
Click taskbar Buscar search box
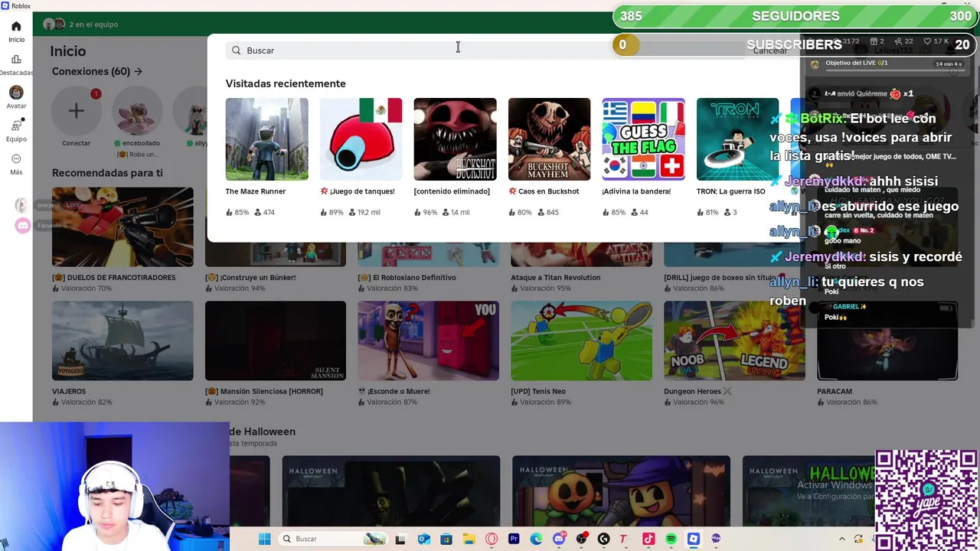coord(332,539)
